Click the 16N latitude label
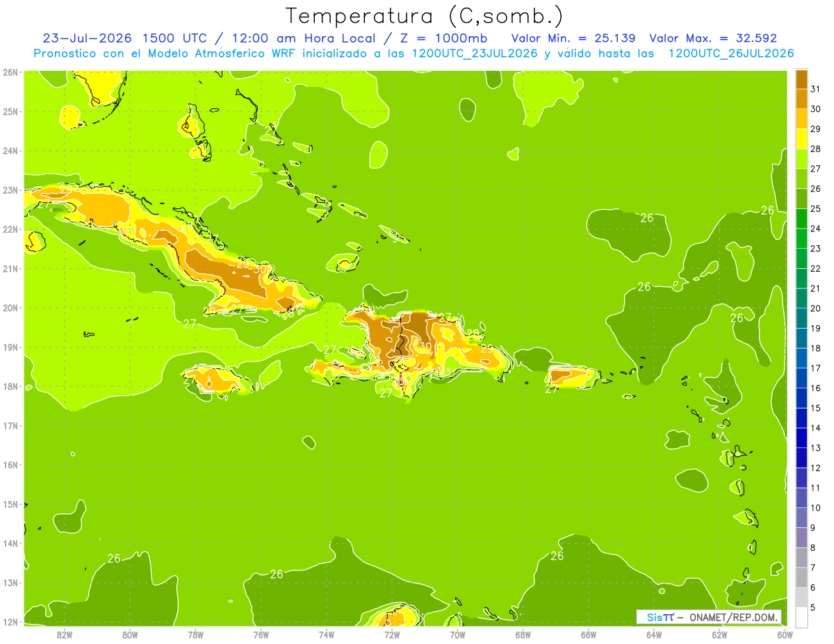 10,465
